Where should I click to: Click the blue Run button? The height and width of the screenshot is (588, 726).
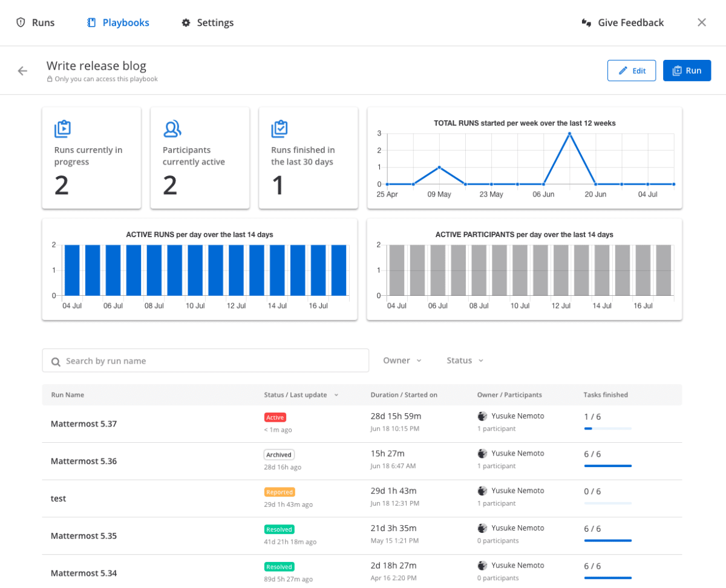click(x=687, y=70)
